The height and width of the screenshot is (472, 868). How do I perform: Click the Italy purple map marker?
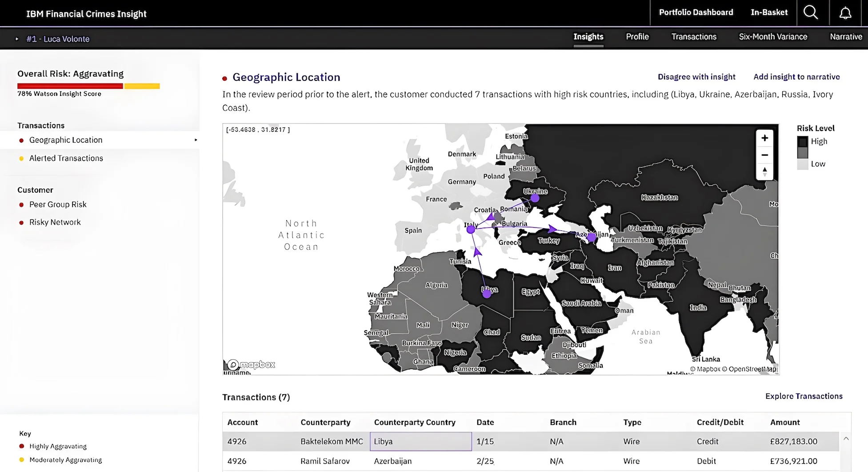pos(471,230)
